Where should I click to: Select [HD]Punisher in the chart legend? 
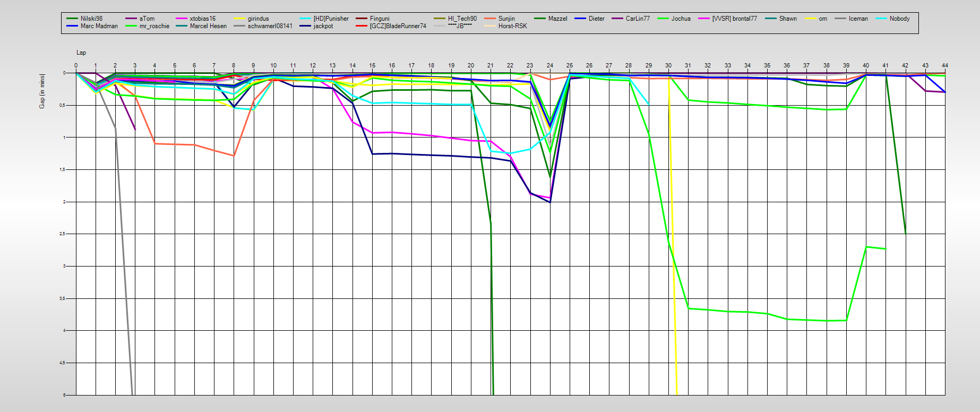[x=331, y=19]
